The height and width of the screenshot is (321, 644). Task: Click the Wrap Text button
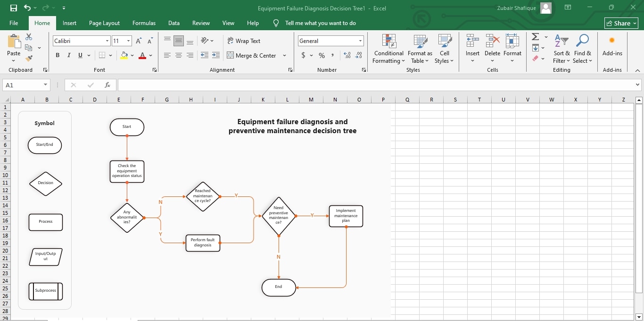point(244,41)
